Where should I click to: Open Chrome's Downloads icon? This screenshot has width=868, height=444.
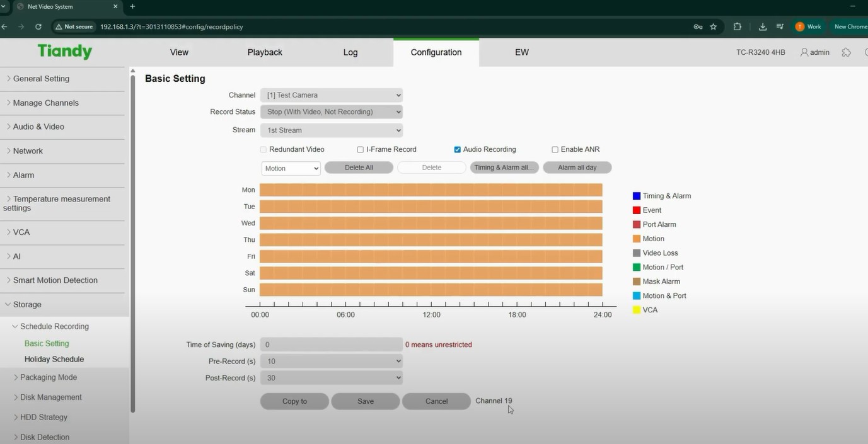coord(762,27)
